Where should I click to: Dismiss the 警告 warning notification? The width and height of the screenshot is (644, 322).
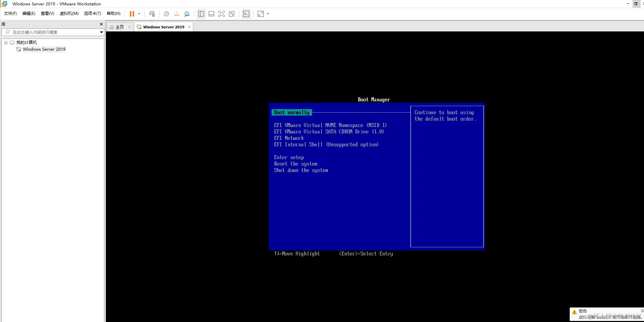(642, 311)
